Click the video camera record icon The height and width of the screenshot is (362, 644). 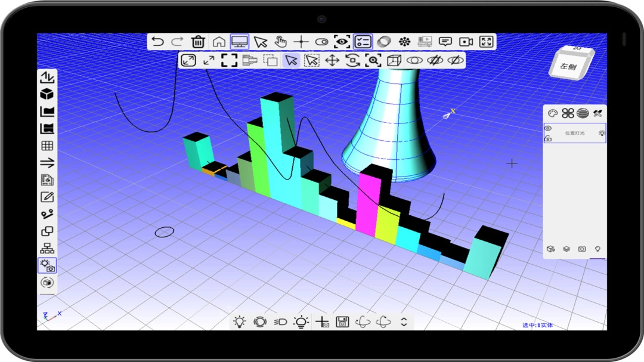point(466,42)
